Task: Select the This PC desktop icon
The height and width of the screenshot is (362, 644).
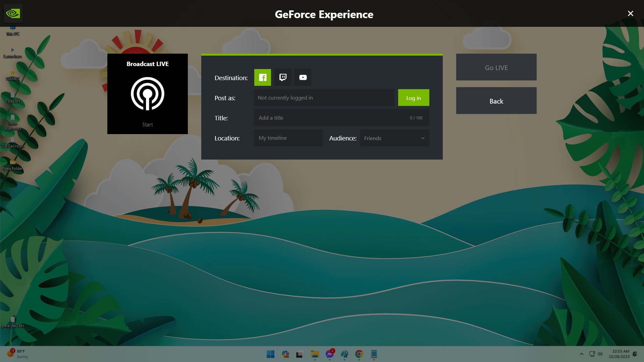Action: 13,31
